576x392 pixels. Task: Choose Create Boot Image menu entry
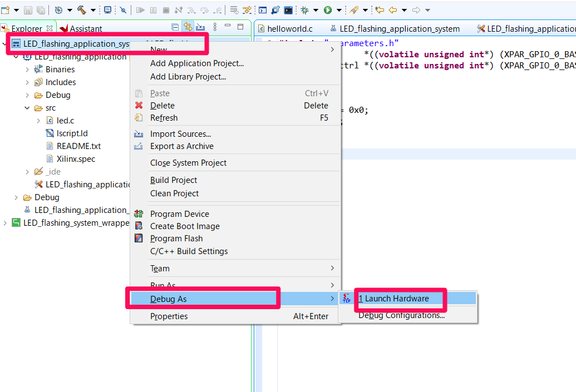click(x=235, y=226)
